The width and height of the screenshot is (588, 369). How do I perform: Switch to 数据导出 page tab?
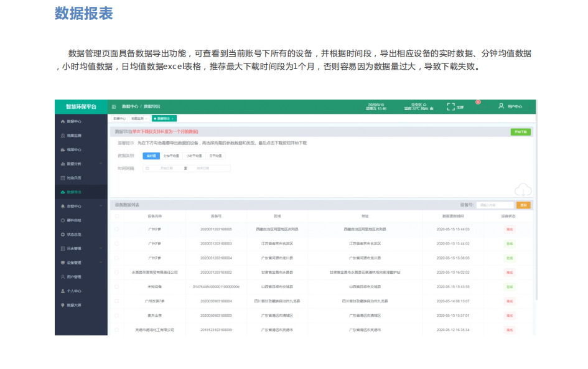coord(164,118)
